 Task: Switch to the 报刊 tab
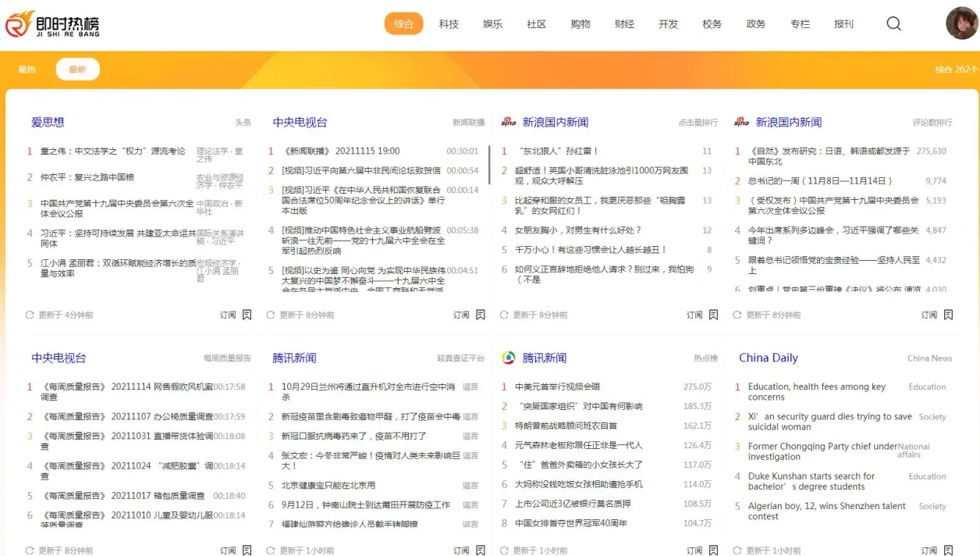pyautogui.click(x=843, y=24)
